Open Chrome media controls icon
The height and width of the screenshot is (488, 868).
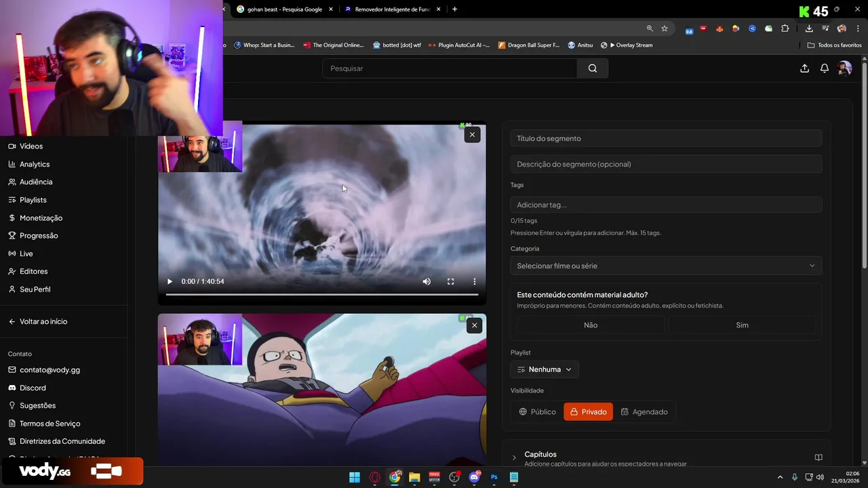coord(825,28)
